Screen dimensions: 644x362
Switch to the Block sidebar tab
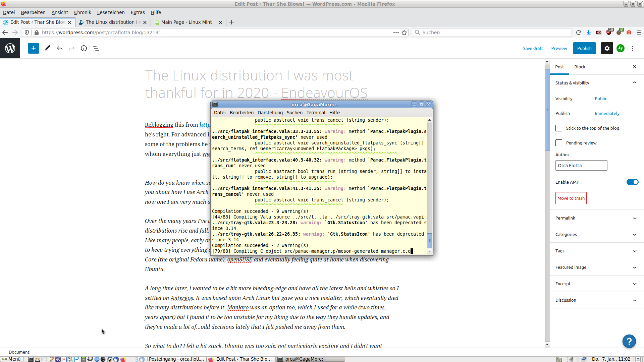tap(580, 67)
